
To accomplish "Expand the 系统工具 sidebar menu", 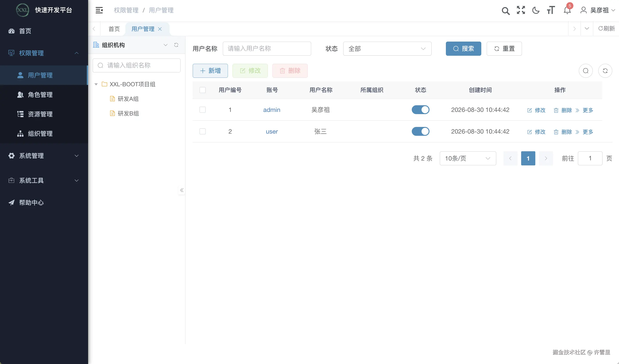I will (44, 180).
